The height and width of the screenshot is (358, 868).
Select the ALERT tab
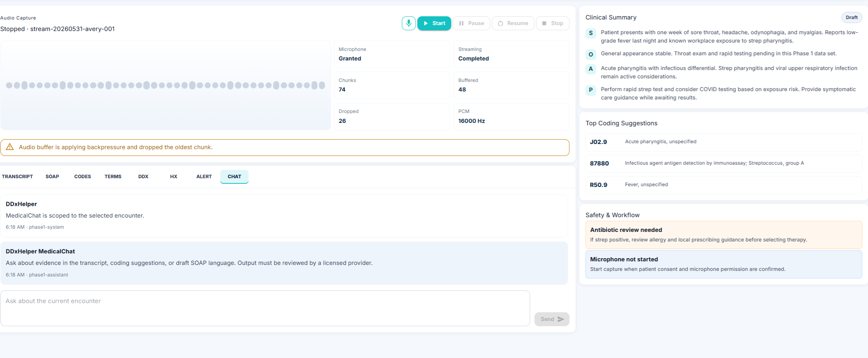(x=204, y=177)
